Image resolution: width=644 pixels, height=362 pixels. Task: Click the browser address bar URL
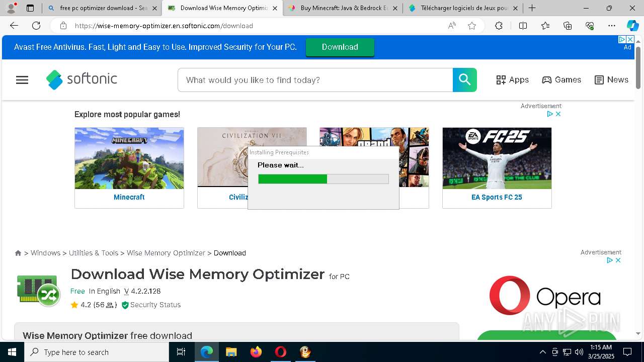[164, 26]
